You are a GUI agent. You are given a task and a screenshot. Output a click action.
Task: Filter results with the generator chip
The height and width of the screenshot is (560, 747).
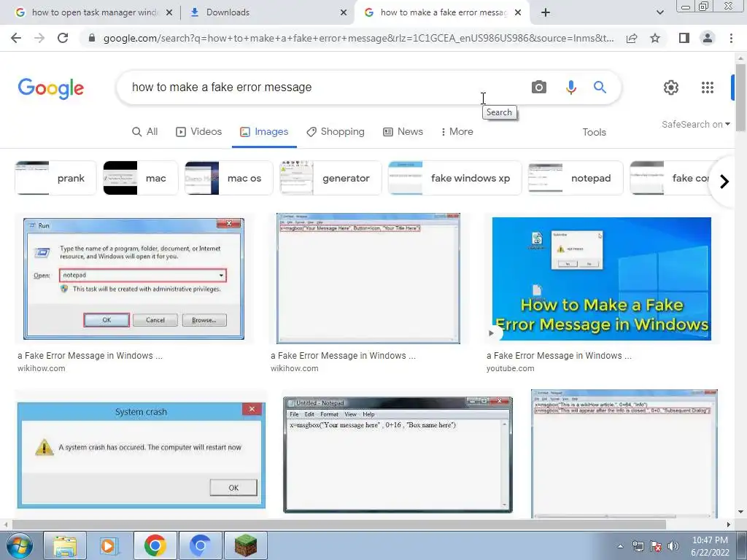click(x=330, y=178)
